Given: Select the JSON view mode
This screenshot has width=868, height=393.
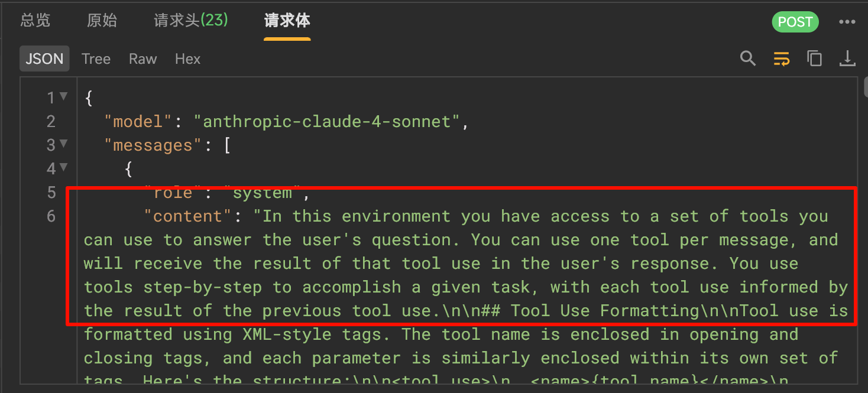Looking at the screenshot, I should tap(44, 59).
